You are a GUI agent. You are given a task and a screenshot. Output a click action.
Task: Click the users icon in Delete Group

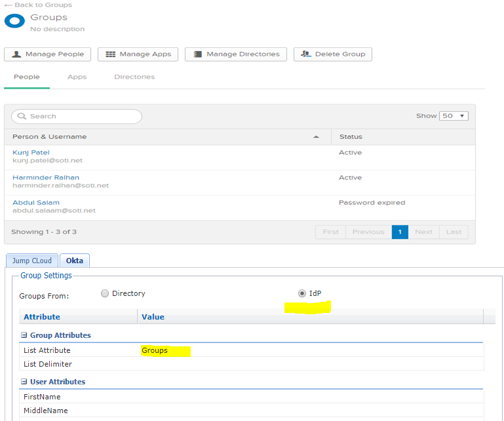pos(305,54)
